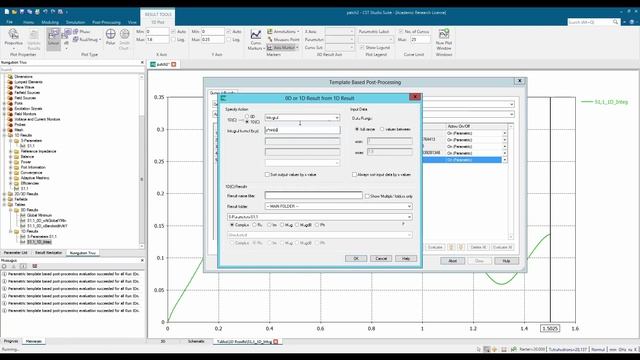Toggle Show Multiple folders only checkbox

pyautogui.click(x=367, y=196)
